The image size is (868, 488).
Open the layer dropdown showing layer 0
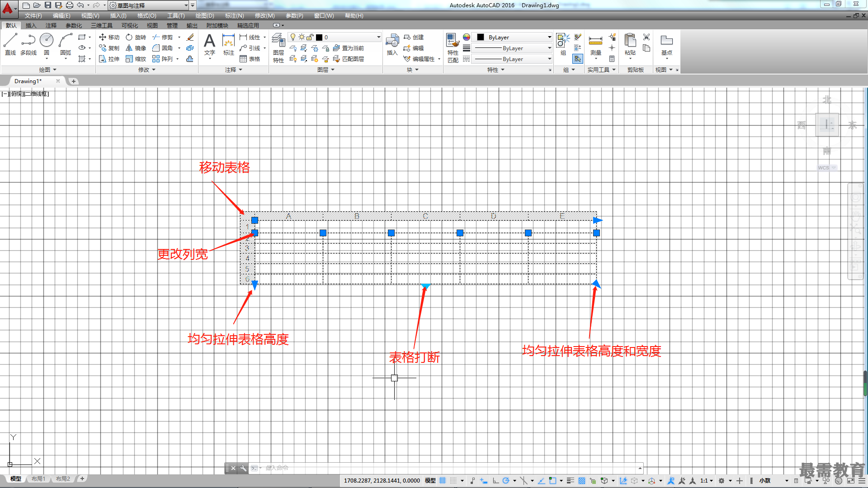click(x=335, y=37)
